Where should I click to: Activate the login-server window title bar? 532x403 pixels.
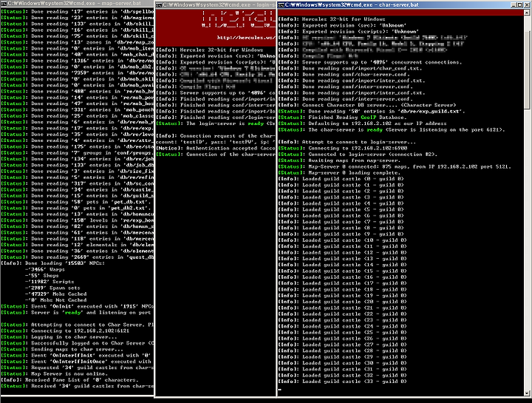coord(216,4)
